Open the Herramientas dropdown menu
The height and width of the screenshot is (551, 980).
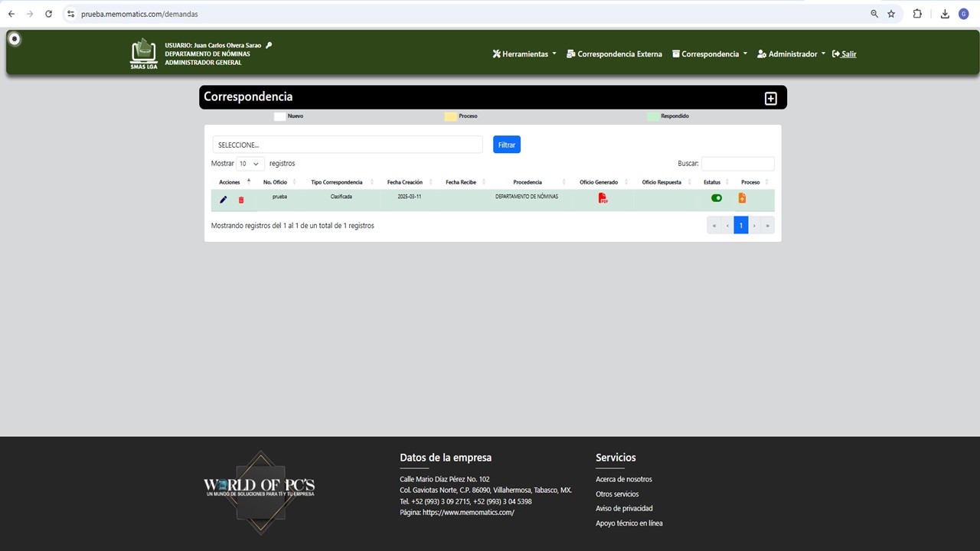(x=524, y=54)
